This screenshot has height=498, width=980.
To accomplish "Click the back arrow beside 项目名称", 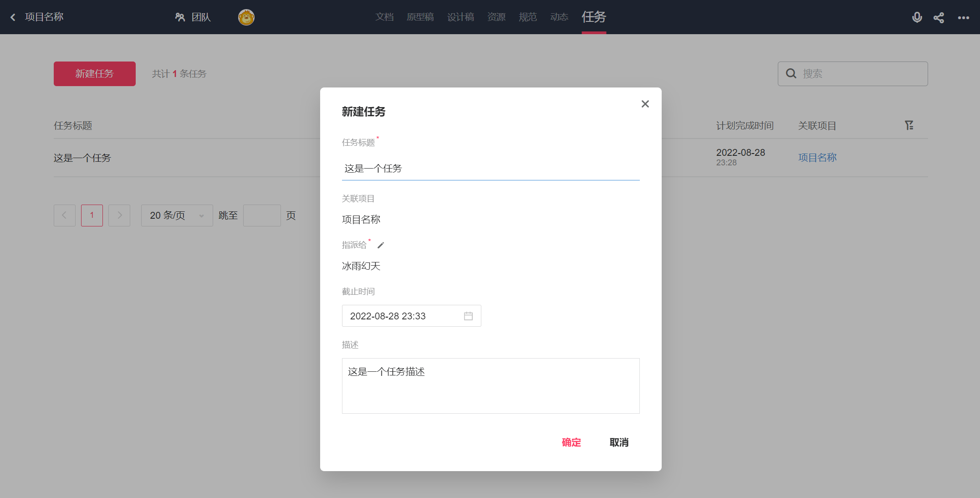I will pos(13,17).
